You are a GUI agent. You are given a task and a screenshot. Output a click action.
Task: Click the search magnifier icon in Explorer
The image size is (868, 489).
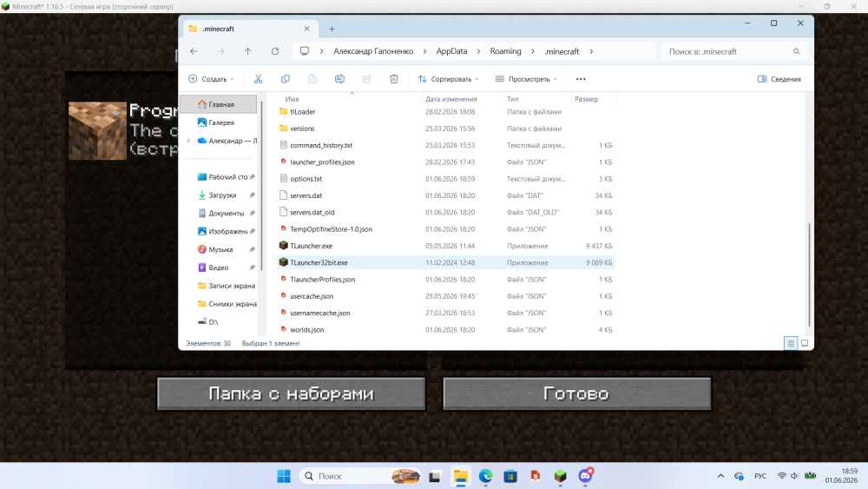point(797,51)
